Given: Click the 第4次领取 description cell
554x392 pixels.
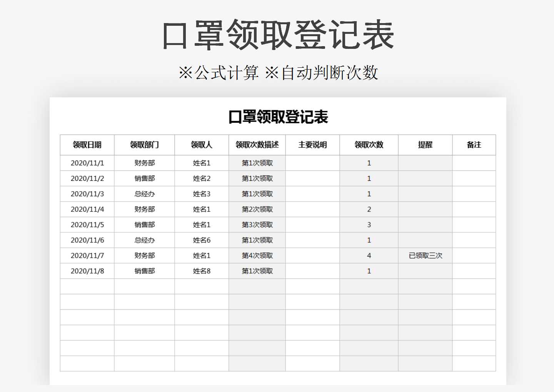Looking at the screenshot, I should click(x=256, y=255).
